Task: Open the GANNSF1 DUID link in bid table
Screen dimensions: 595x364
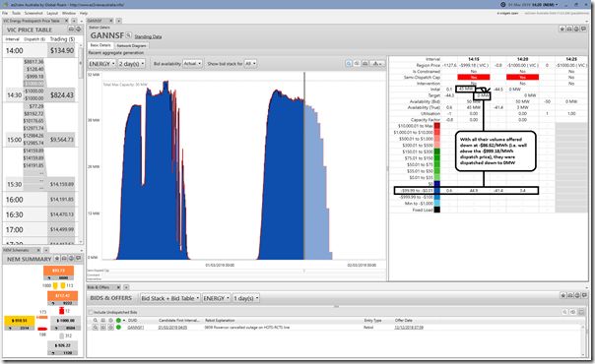Action: coord(136,328)
